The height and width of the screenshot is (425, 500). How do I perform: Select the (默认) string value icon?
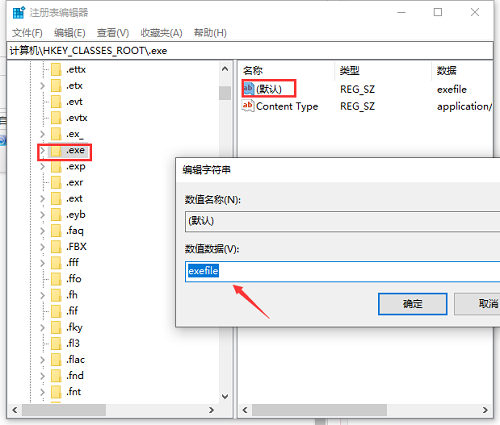(249, 89)
